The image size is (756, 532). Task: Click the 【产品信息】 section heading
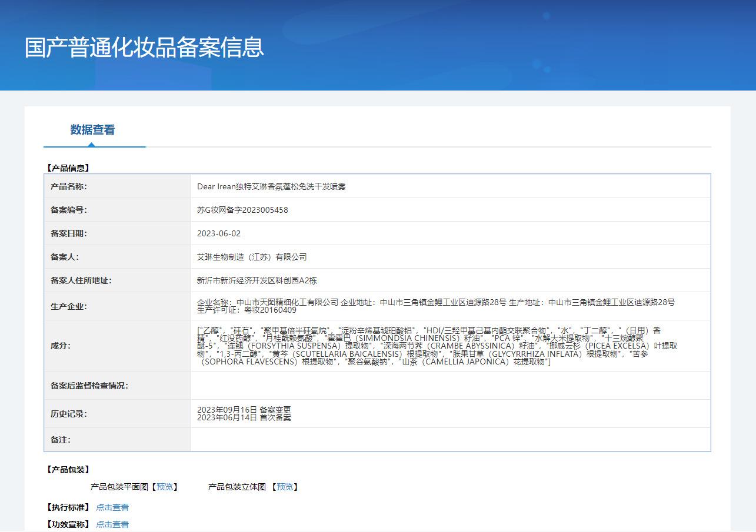click(x=68, y=168)
